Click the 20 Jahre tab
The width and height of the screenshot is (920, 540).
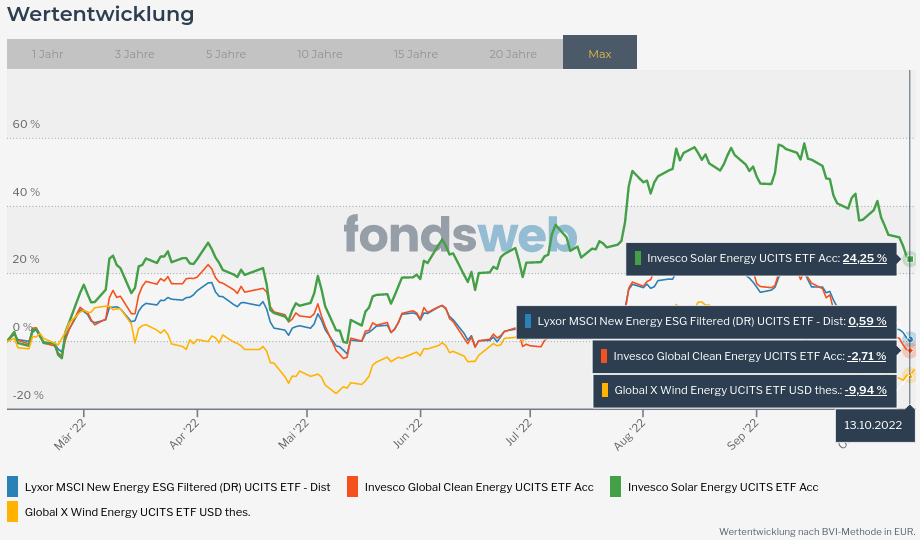tap(512, 54)
